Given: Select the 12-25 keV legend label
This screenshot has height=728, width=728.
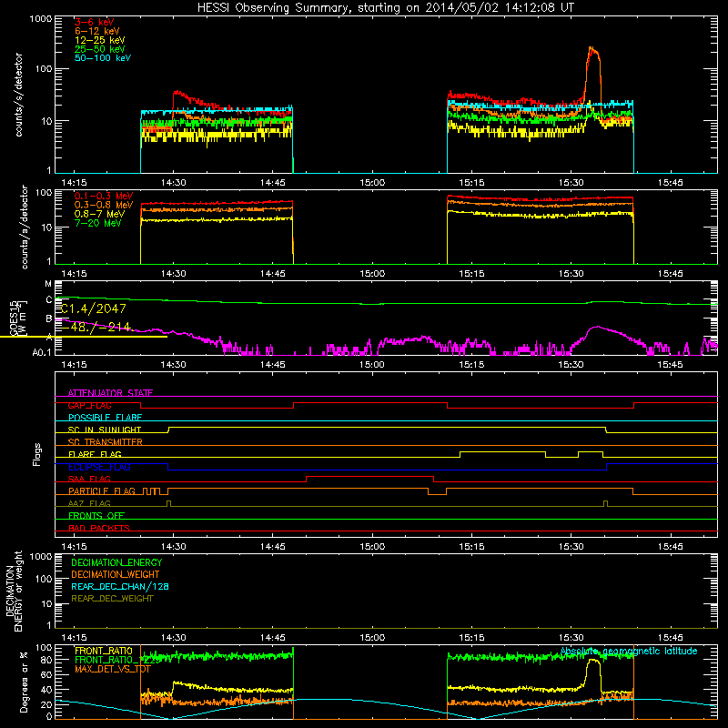Looking at the screenshot, I should coord(99,40).
